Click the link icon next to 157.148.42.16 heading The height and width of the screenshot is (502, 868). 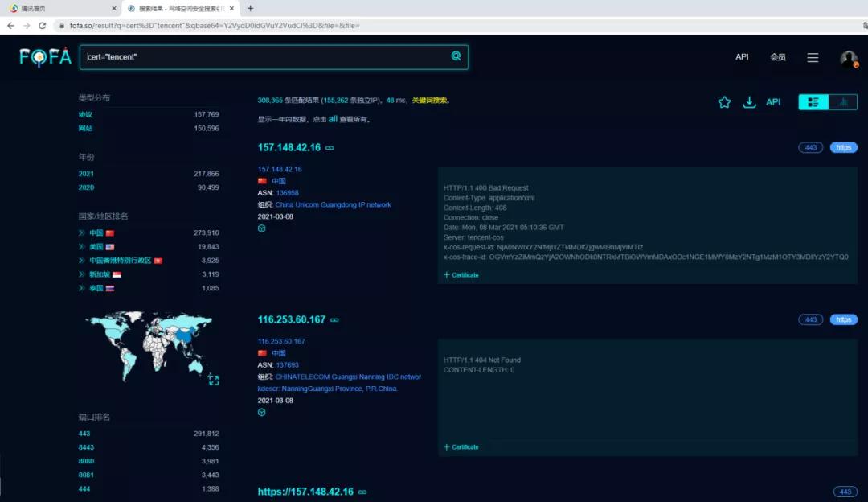tap(330, 148)
